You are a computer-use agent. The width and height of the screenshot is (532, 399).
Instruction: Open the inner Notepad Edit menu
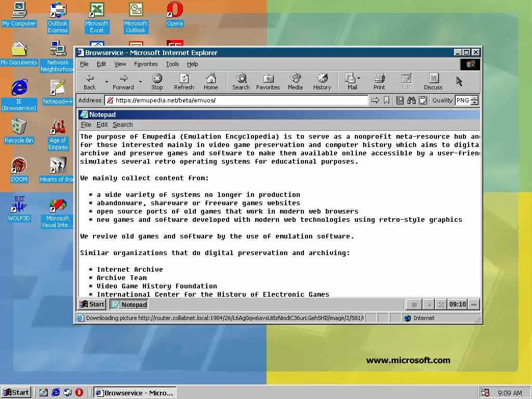coord(102,125)
